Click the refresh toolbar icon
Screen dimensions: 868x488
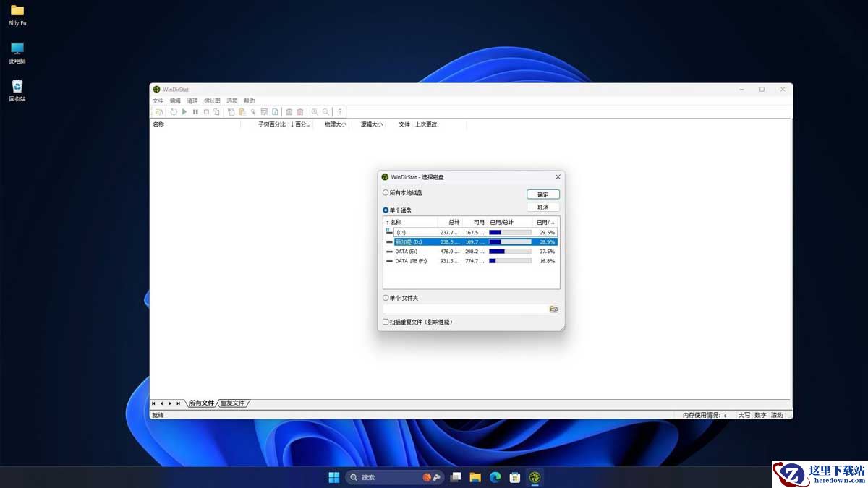click(x=174, y=112)
